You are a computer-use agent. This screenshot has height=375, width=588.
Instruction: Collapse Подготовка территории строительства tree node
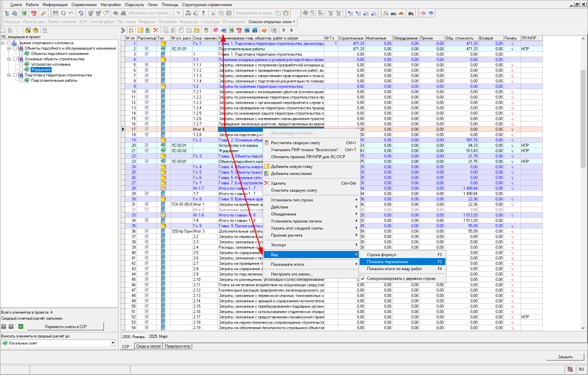pos(9,75)
